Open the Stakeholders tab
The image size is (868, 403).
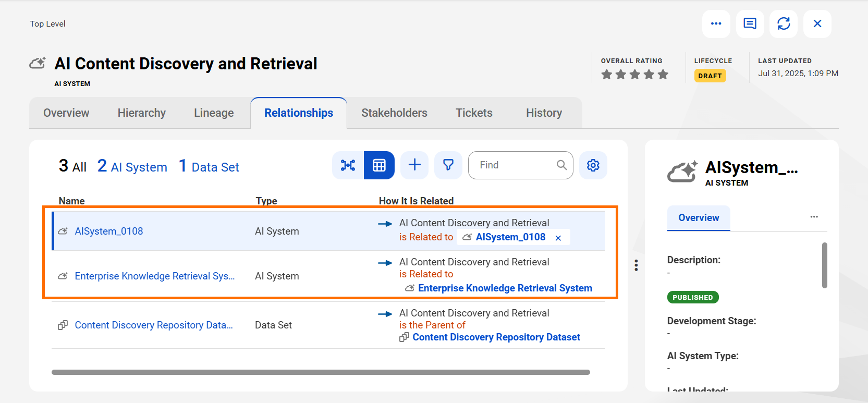(x=394, y=113)
